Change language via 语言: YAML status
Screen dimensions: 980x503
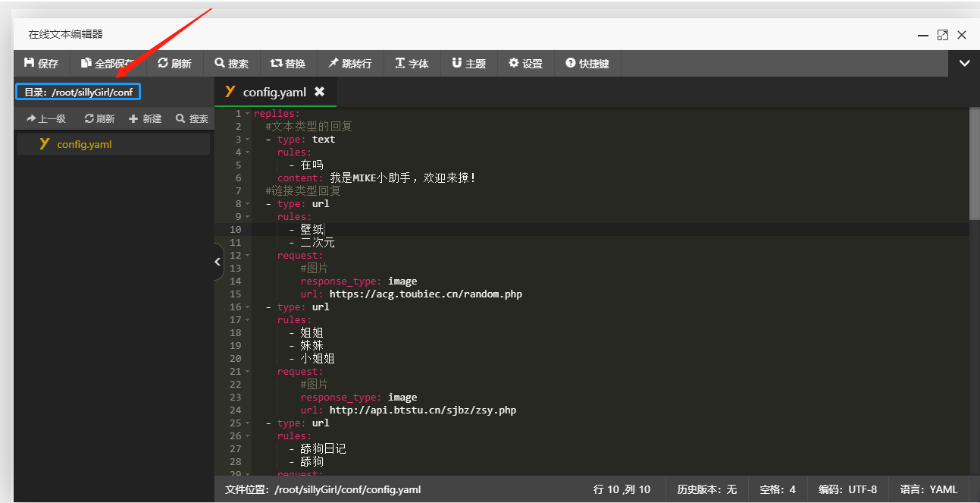click(x=928, y=489)
